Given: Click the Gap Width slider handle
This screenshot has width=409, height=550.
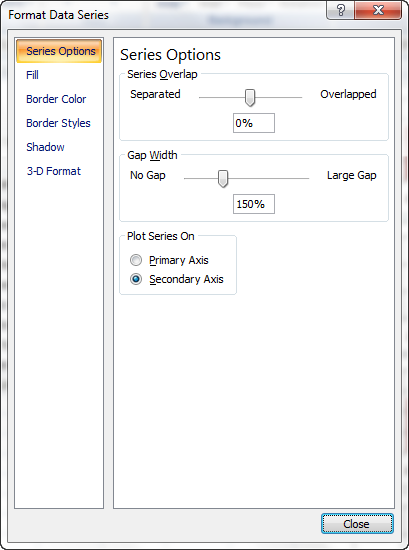Looking at the screenshot, I should [223, 179].
